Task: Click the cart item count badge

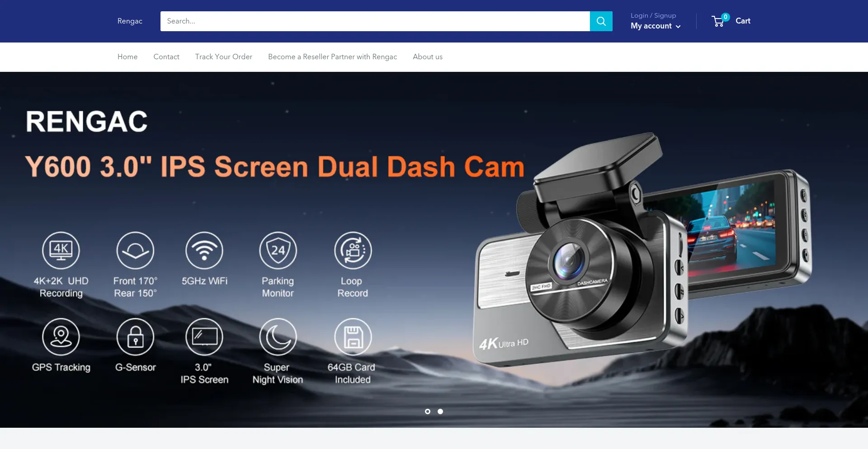Action: (x=726, y=17)
